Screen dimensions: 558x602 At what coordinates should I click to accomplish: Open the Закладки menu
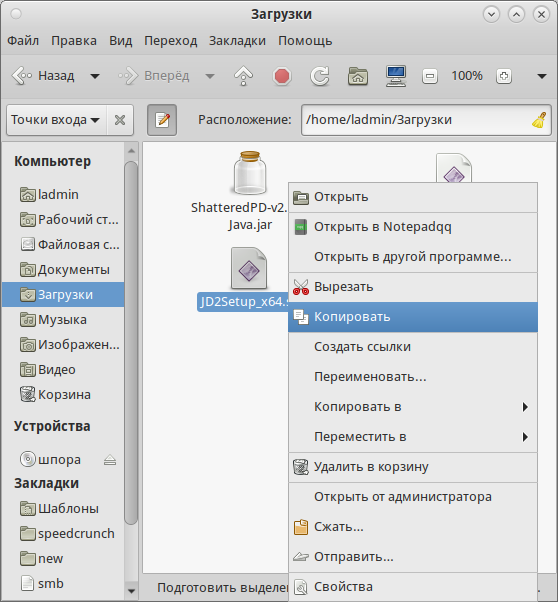pos(237,41)
